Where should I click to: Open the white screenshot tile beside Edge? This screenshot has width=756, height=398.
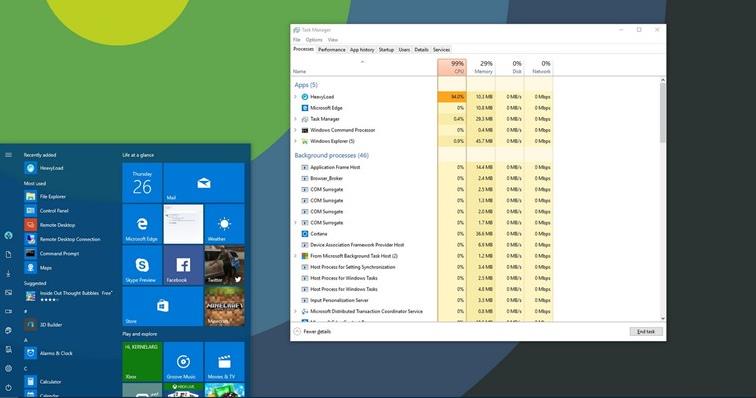click(x=183, y=224)
